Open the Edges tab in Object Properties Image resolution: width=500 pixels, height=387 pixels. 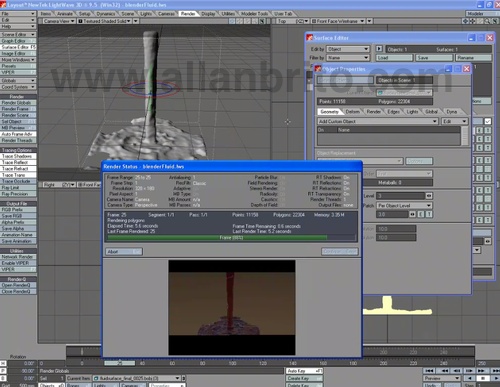pos(393,112)
